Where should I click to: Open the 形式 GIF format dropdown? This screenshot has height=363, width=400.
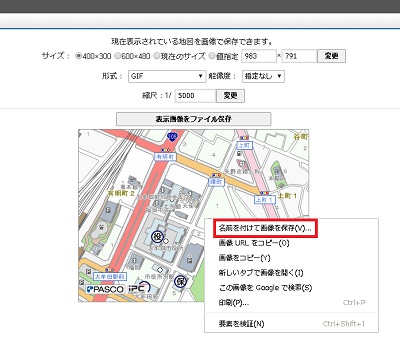167,76
